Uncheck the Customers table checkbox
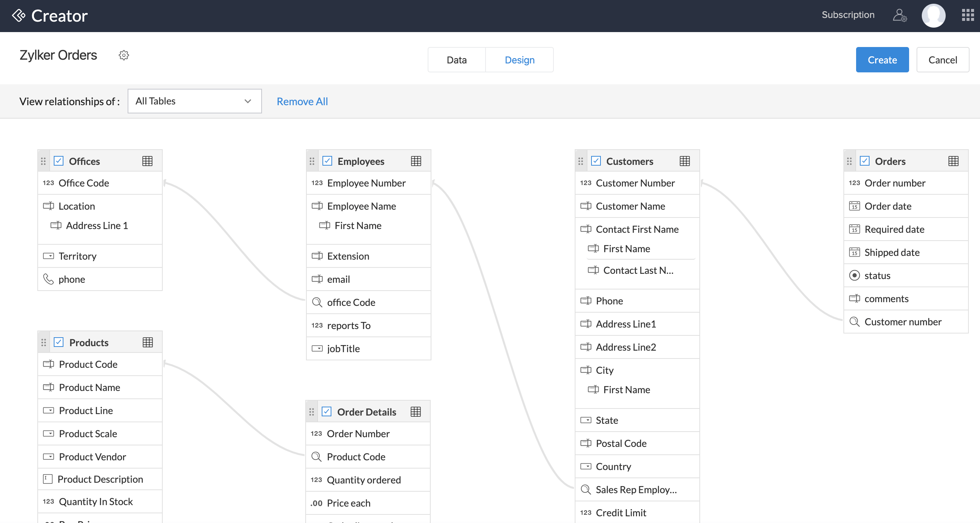The width and height of the screenshot is (980, 523). click(596, 160)
